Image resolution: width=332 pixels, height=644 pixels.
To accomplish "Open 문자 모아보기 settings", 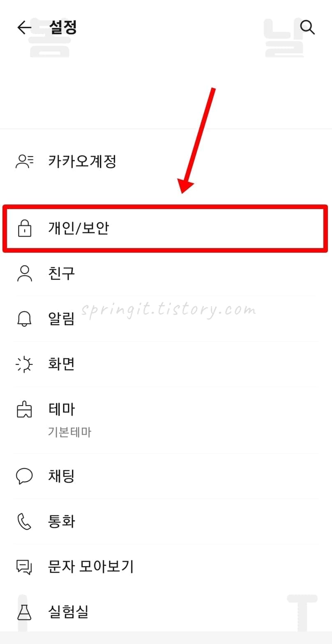I will point(166,567).
